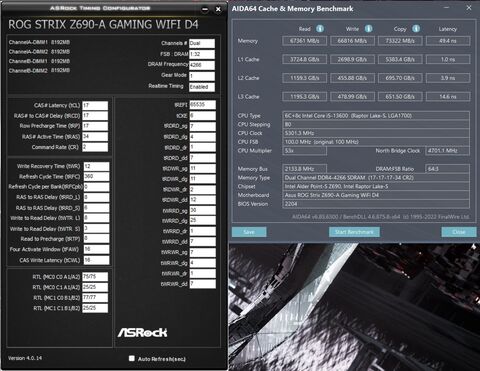Select the Command Rate (CR) field
This screenshot has height=371, width=480.
[95, 147]
